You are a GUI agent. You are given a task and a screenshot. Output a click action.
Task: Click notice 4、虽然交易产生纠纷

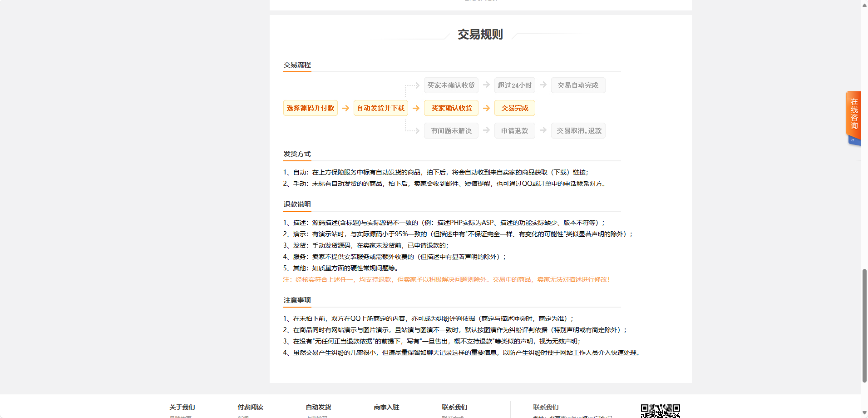pos(462,353)
